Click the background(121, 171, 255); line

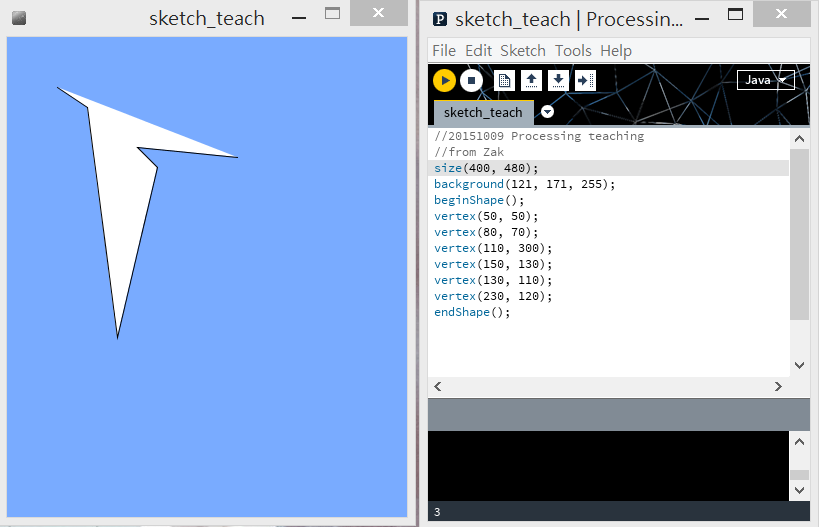(x=524, y=184)
